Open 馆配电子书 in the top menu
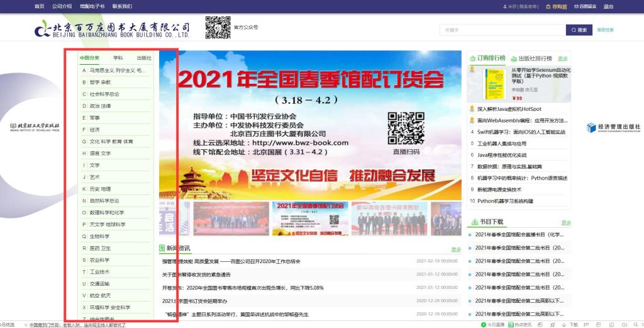Image resolution: width=644 pixels, height=328 pixels. pos(91,6)
